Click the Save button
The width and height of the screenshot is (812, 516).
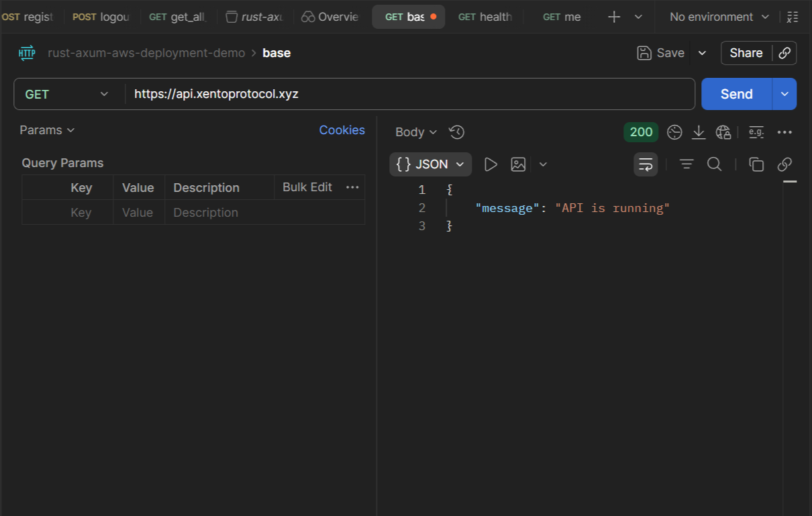click(x=661, y=53)
